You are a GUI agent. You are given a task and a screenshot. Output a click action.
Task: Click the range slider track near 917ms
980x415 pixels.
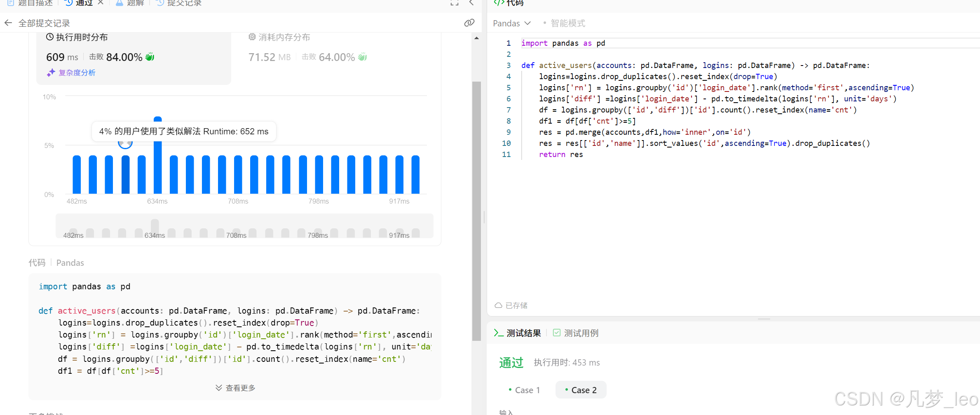399,232
